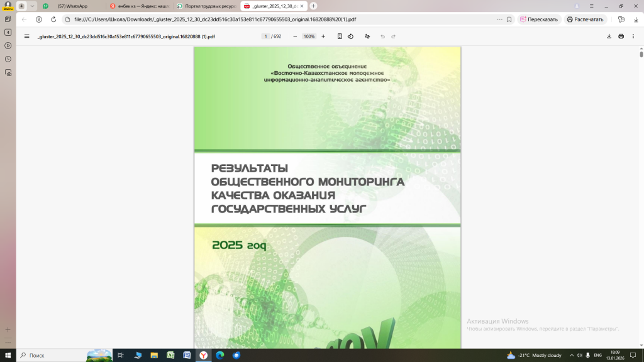The height and width of the screenshot is (362, 644).
Task: Open the history clock icon in sidebar
Action: [x=8, y=59]
